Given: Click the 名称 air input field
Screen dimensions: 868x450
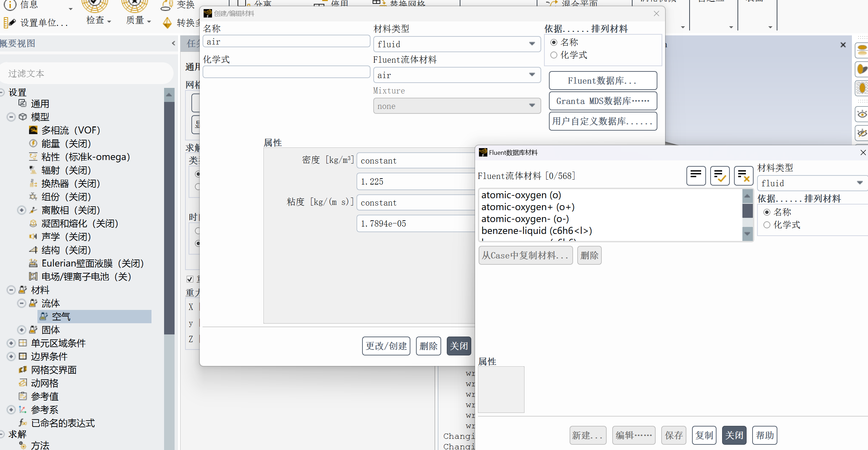Looking at the screenshot, I should click(286, 41).
